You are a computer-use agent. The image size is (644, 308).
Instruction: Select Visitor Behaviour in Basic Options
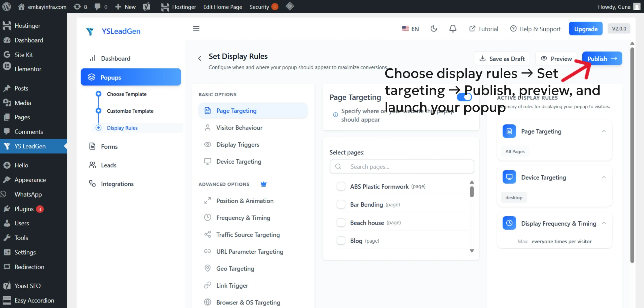pyautogui.click(x=239, y=127)
